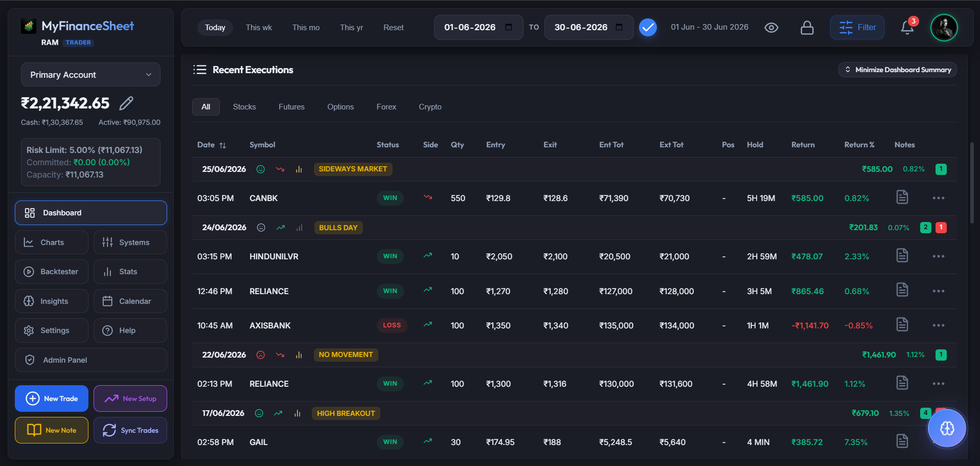
Task: Open the AI brain floating button
Action: point(947,428)
